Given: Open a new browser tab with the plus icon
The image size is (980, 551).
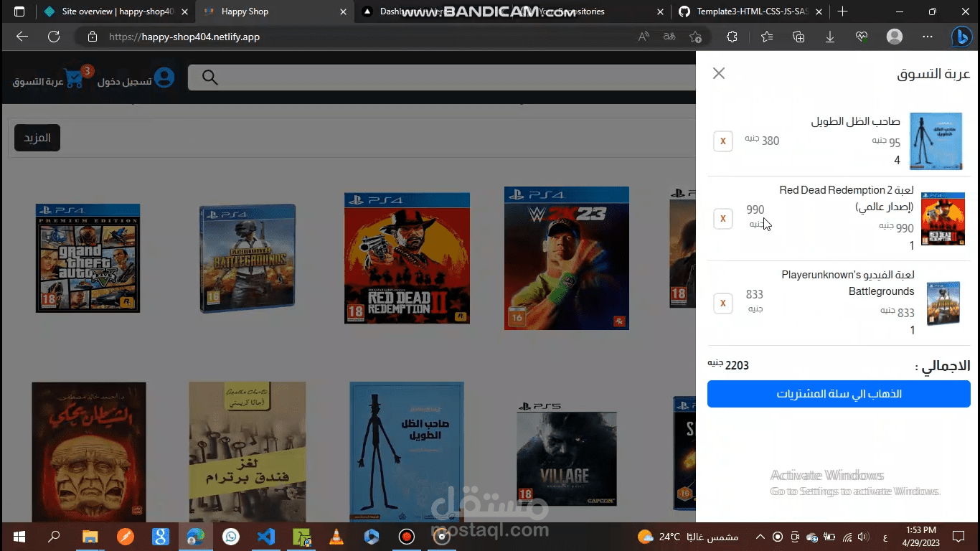Looking at the screenshot, I should 842,11.
